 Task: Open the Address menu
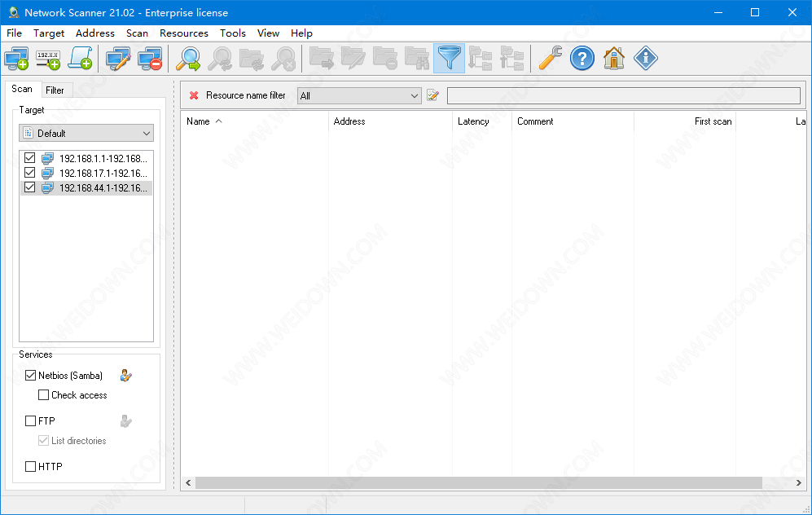coord(94,33)
